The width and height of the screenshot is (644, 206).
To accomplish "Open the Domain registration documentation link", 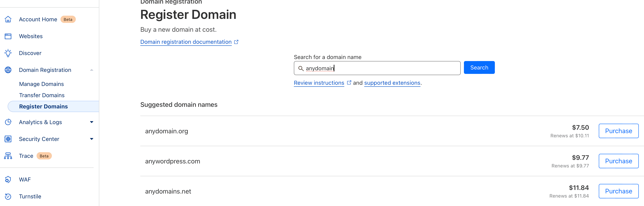I will click(x=186, y=42).
